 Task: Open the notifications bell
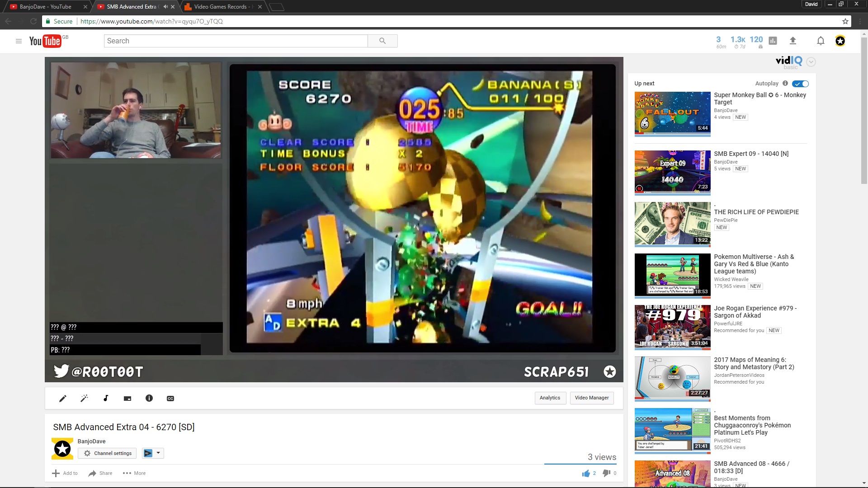pyautogui.click(x=821, y=41)
